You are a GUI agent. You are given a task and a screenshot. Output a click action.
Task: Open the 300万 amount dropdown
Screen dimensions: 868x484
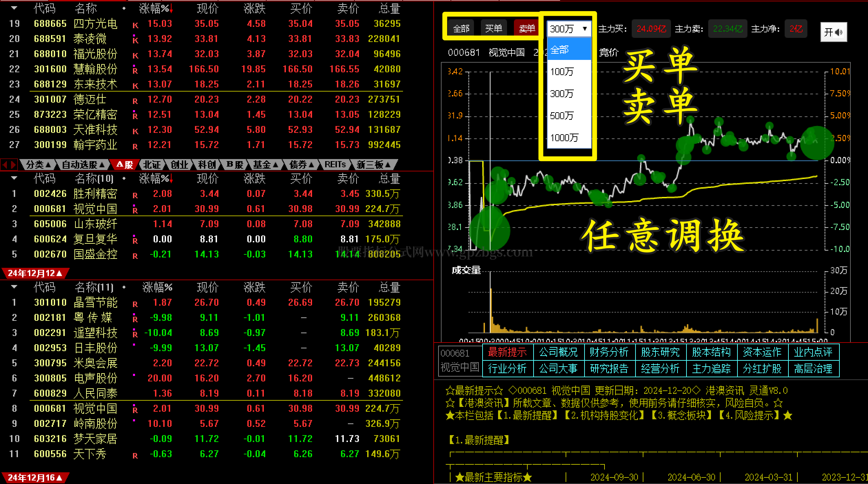(569, 29)
